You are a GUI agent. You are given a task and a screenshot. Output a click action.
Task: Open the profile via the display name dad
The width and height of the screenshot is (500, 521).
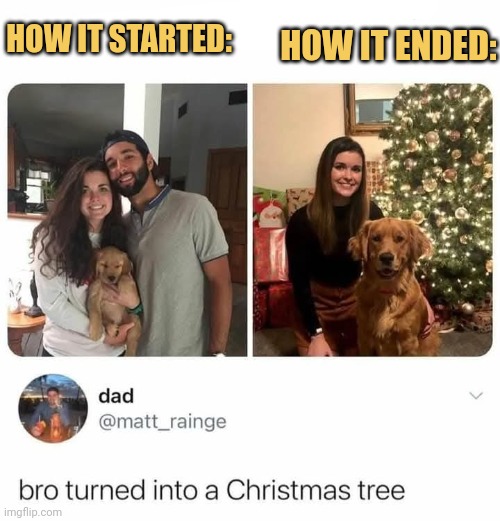click(x=116, y=396)
